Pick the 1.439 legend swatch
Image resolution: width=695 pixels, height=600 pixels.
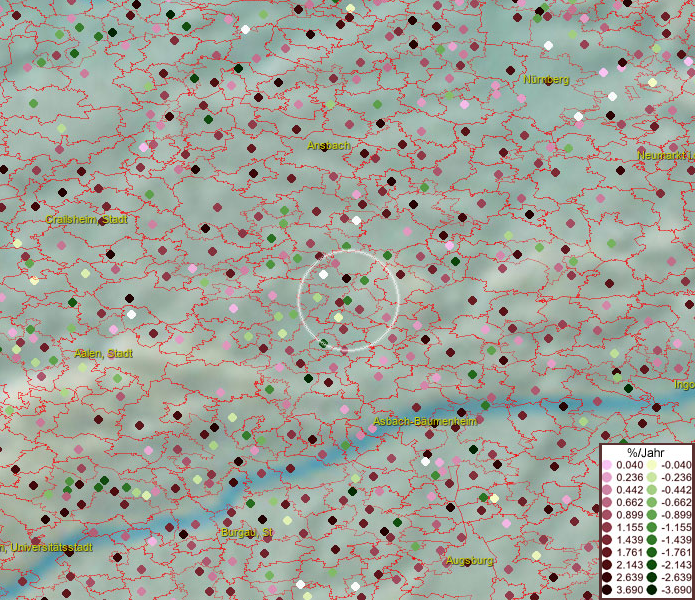coord(607,540)
